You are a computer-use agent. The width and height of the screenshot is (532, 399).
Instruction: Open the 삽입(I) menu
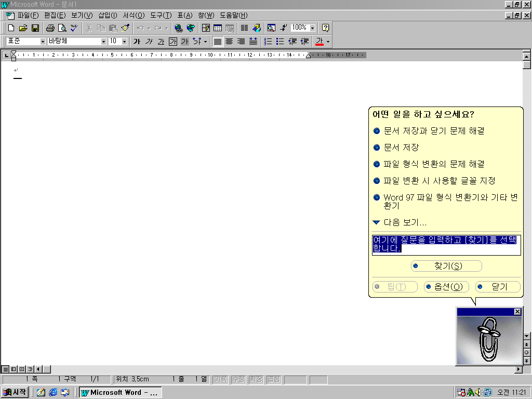click(x=108, y=15)
